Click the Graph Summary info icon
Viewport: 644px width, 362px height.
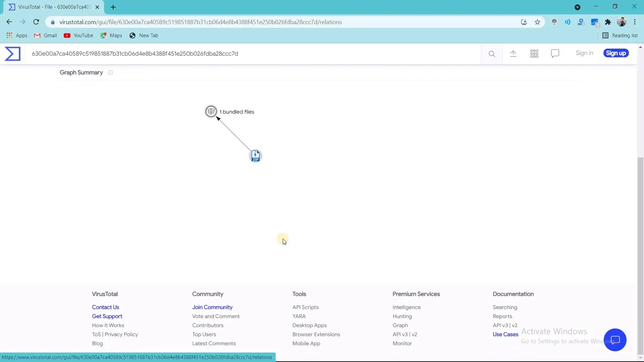click(x=110, y=72)
